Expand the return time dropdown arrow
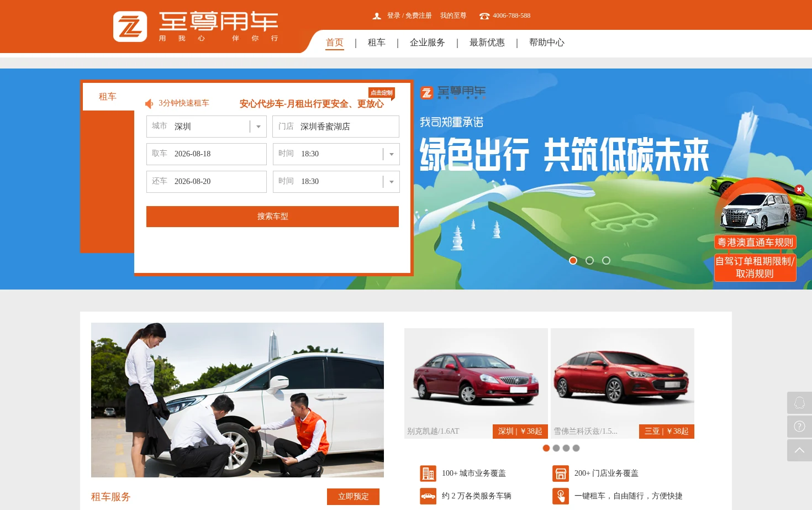This screenshot has height=510, width=812. [392, 182]
